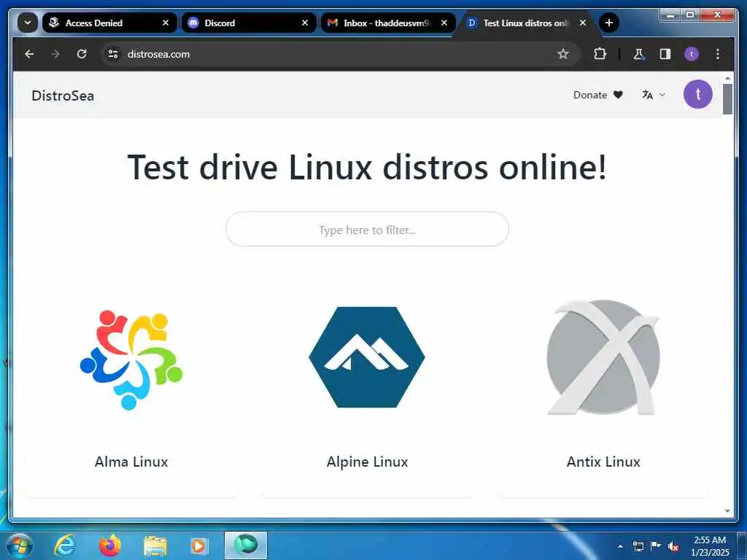Open the purple user account avatar on page
Viewport: 747px width, 560px height.
point(698,94)
